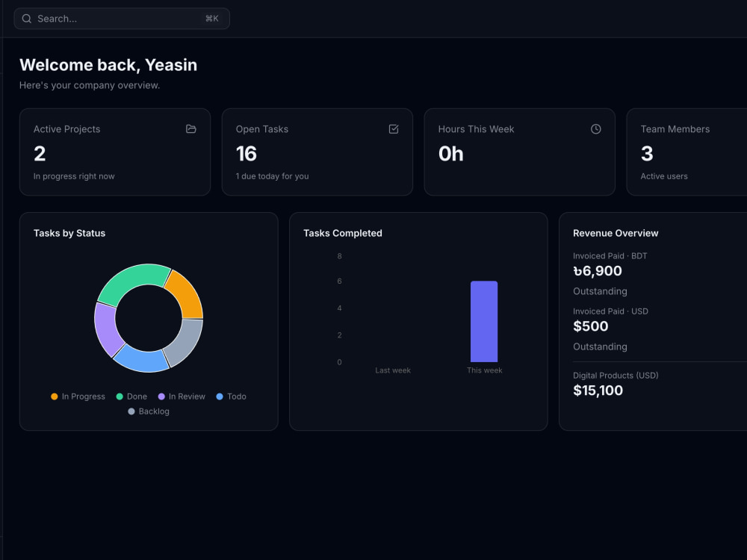Click the 'Last week' axis label
Viewport: 747px width, 560px height.
click(x=393, y=370)
